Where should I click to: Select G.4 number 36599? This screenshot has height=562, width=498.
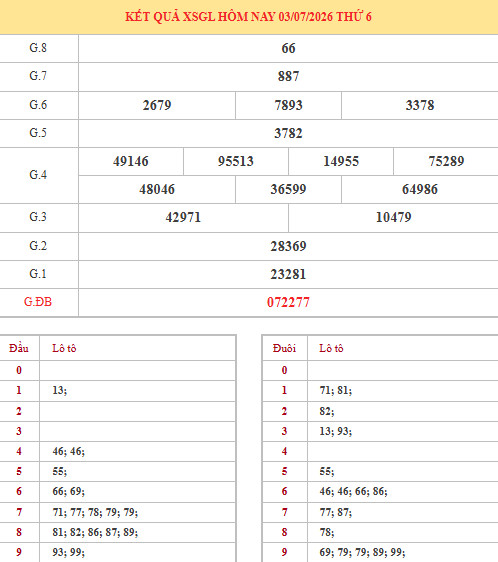(x=288, y=189)
